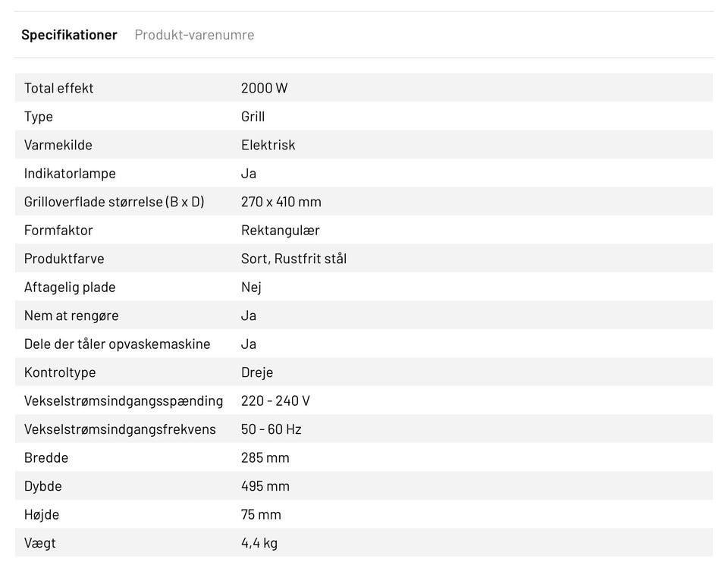Click the Type row label
The width and height of the screenshot is (728, 581).
tap(39, 117)
